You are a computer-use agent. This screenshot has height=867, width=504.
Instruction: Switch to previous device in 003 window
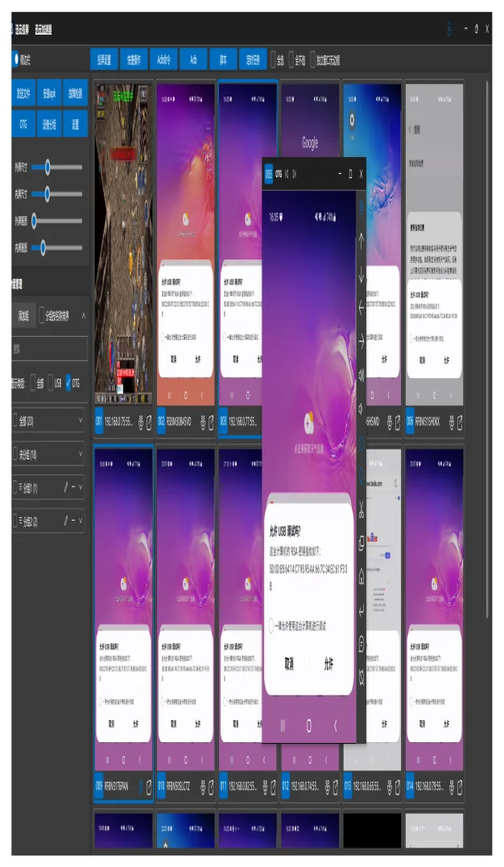coord(287,173)
